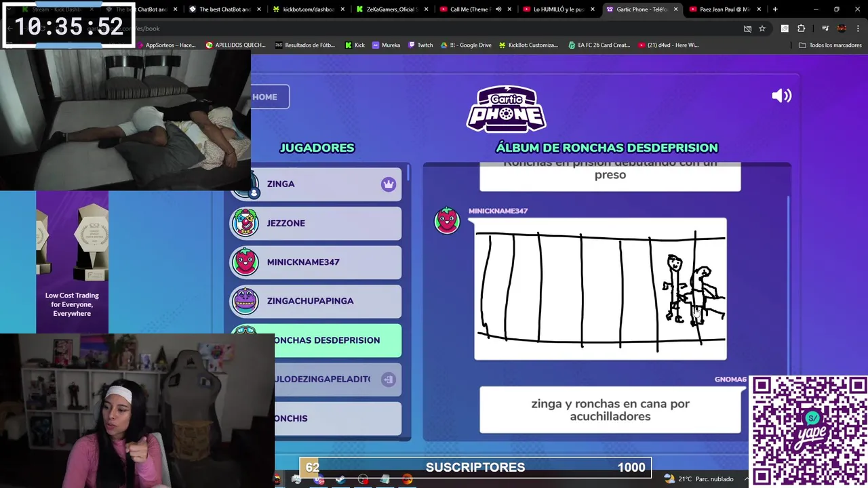Open the Twitch bookmark

coord(420,45)
